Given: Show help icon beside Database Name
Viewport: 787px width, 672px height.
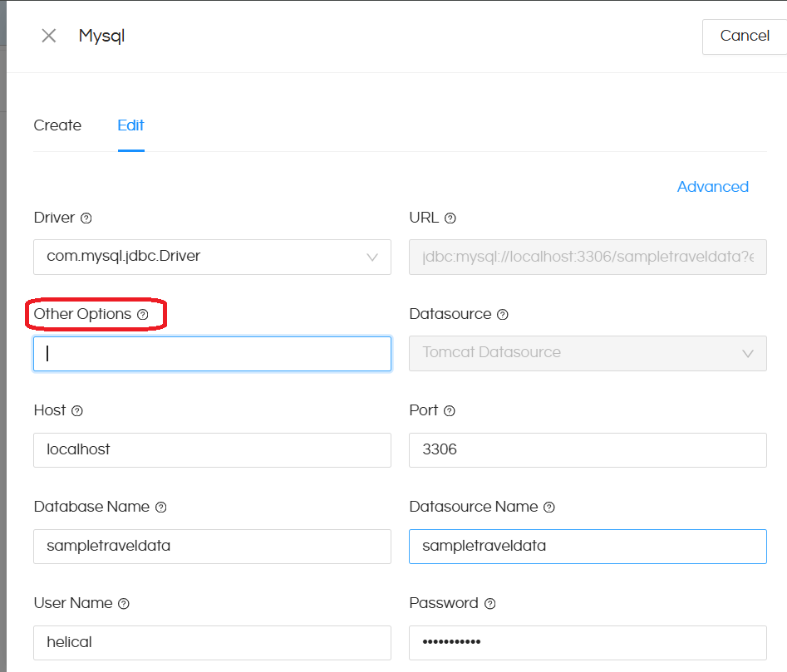Looking at the screenshot, I should [x=160, y=507].
